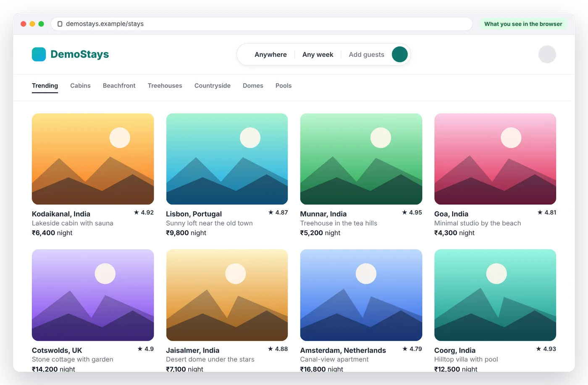Image resolution: width=588 pixels, height=385 pixels.
Task: Click 'Minimal studio by the beach'
Action: 478,223
